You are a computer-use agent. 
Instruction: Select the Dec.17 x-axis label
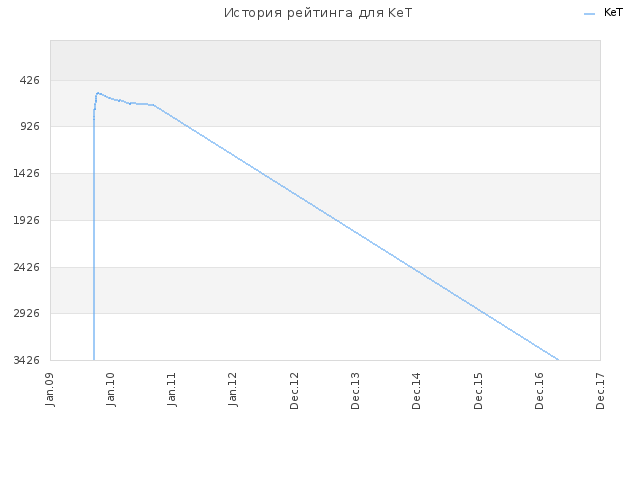[x=600, y=391]
